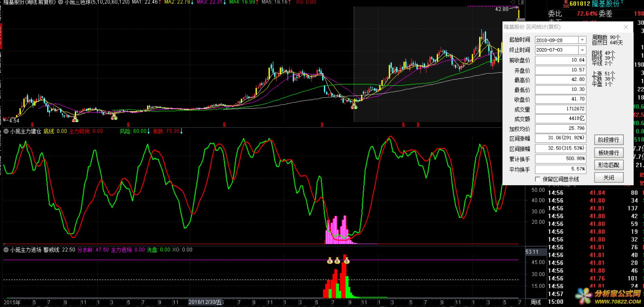Expand the 终止时间 date dropdown arrow
This screenshot has height=307, width=644.
pos(582,50)
